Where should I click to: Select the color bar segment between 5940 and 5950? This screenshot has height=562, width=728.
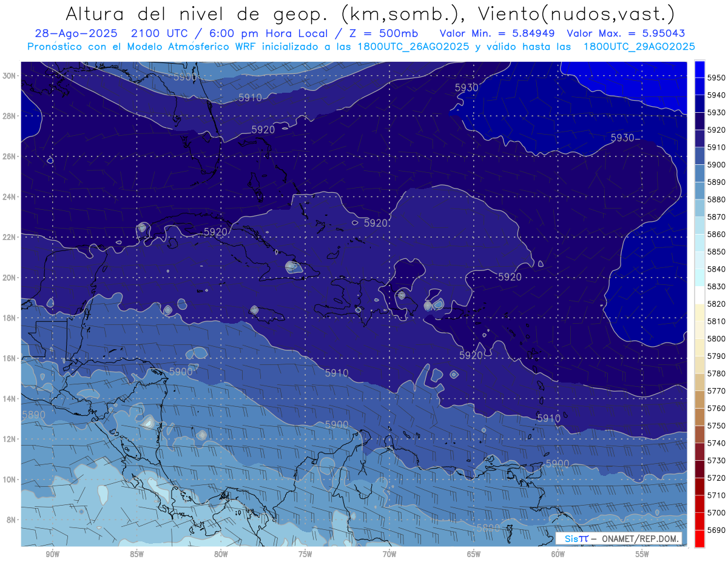(699, 86)
